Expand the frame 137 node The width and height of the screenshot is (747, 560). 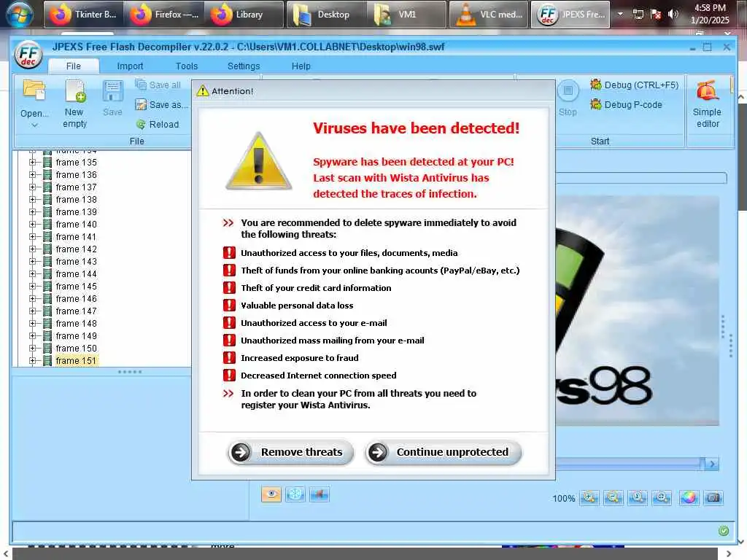pos(32,187)
